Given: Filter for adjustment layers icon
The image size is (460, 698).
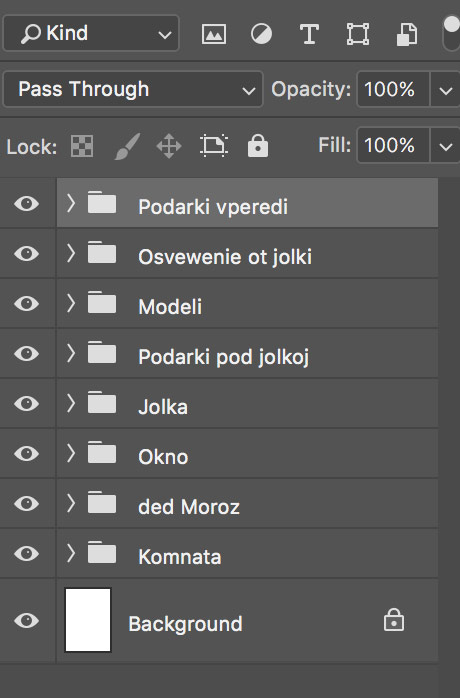Looking at the screenshot, I should pyautogui.click(x=261, y=34).
